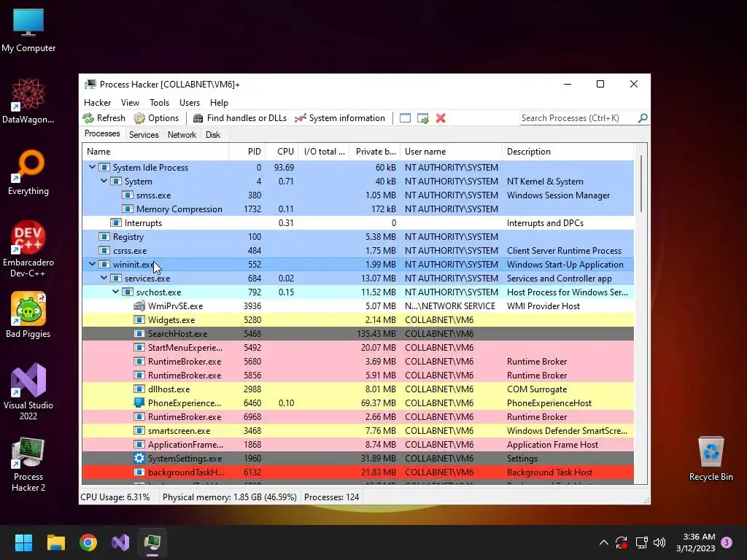
Task: Collapse the svchost.exe tree node
Action: [116, 292]
